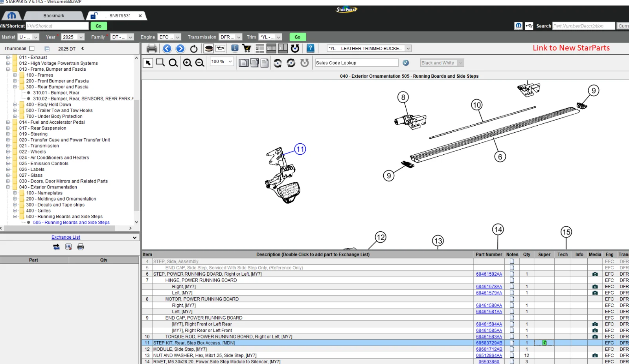629x364 pixels.
Task: Click the refresh circular arrow icon
Action: [194, 49]
